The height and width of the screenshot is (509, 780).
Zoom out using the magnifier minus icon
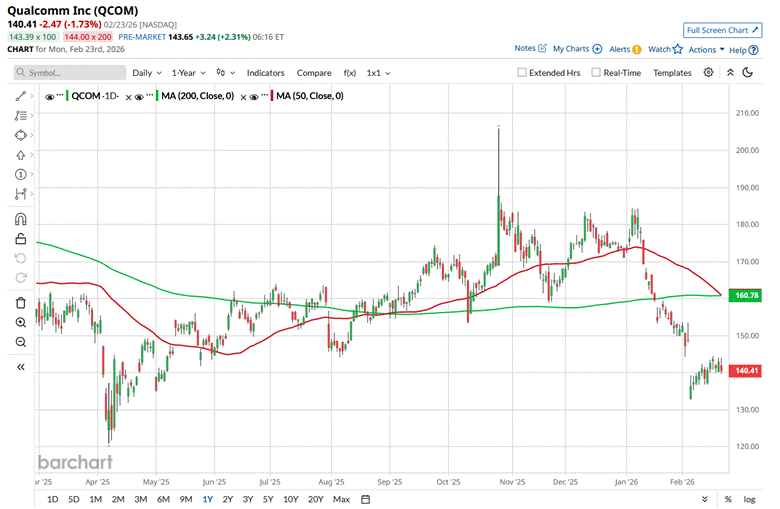(20, 342)
